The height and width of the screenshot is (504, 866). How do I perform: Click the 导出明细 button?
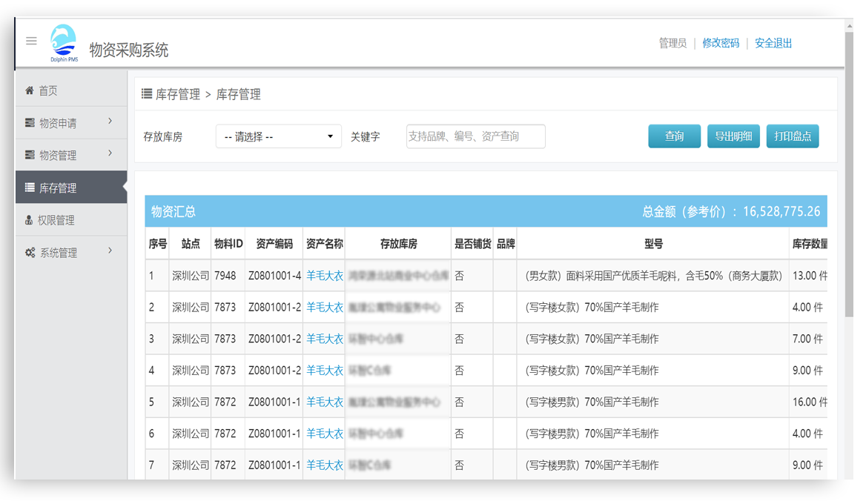(x=733, y=136)
